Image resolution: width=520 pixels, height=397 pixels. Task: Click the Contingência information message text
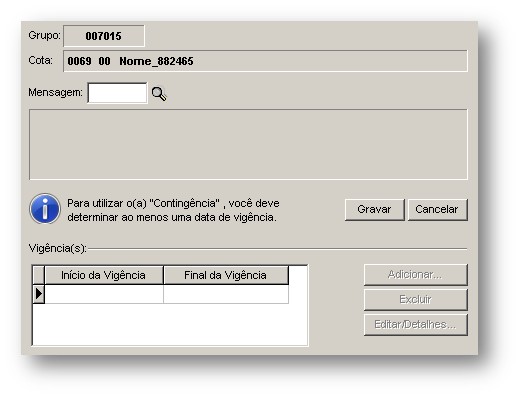[x=173, y=210]
